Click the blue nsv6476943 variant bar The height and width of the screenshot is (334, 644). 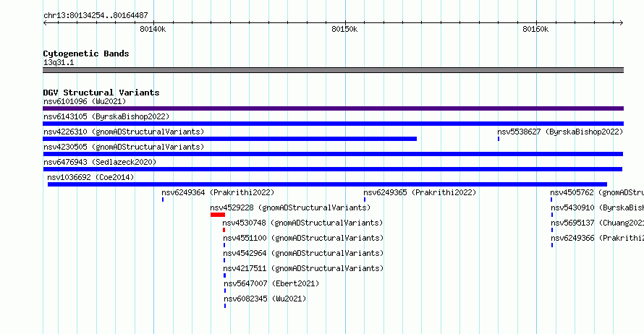click(x=332, y=169)
